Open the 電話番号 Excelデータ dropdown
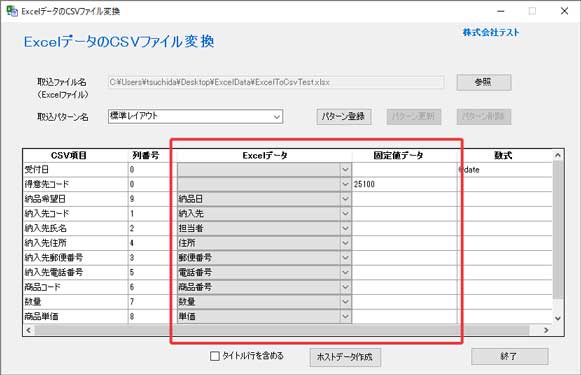This screenshot has width=581, height=375. point(345,272)
